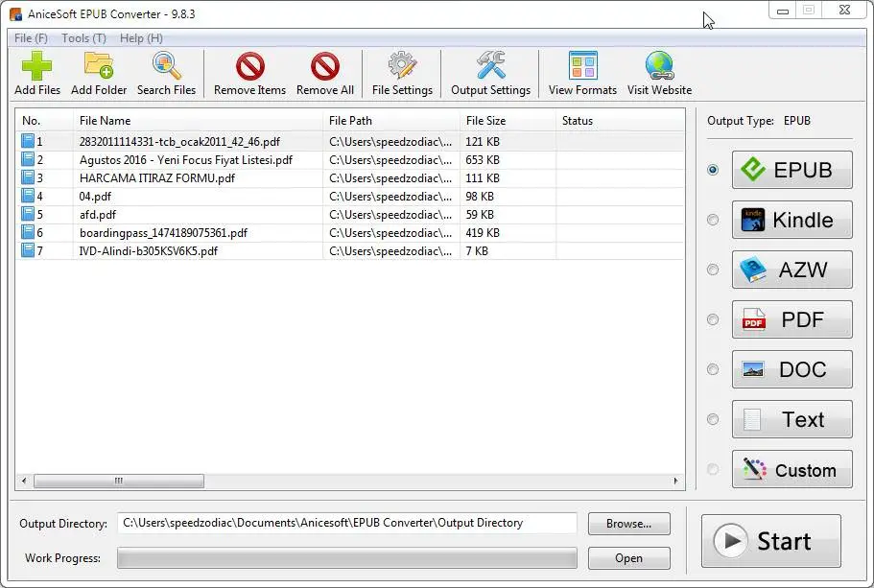Click the DOC format button
Screen dimensions: 874x588
pyautogui.click(x=792, y=369)
